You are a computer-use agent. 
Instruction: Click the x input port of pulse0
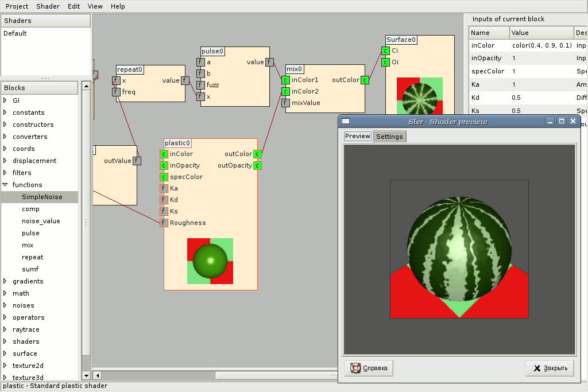200,96
